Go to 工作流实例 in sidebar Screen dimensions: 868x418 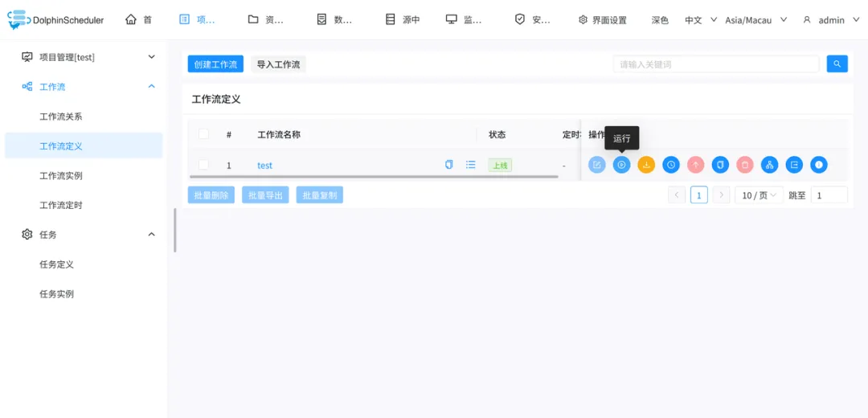click(61, 175)
